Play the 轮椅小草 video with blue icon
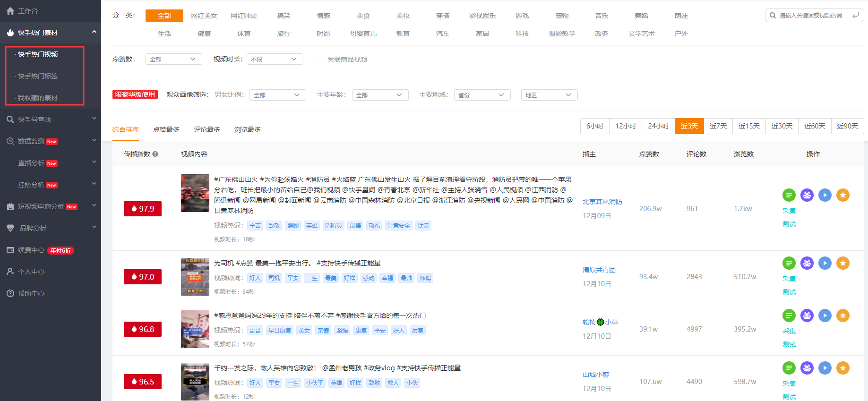Viewport: 868px width, 401px height. tap(825, 316)
